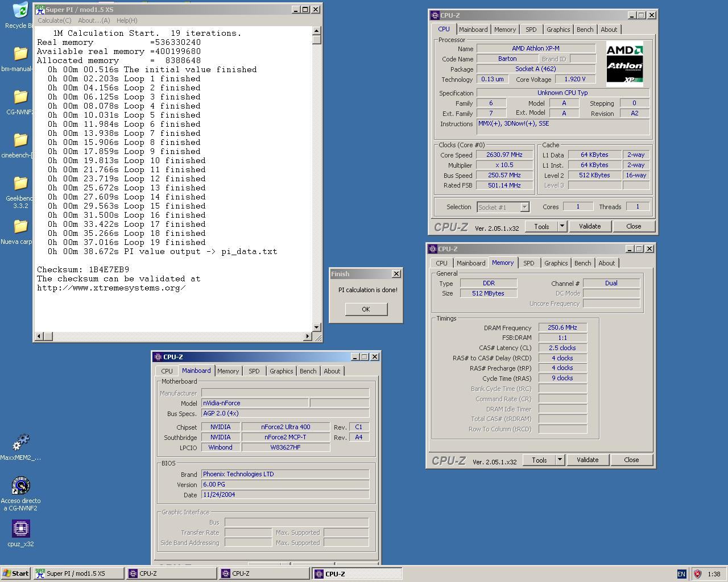Click the security shield tray icon
The image size is (728, 582).
coord(697,573)
